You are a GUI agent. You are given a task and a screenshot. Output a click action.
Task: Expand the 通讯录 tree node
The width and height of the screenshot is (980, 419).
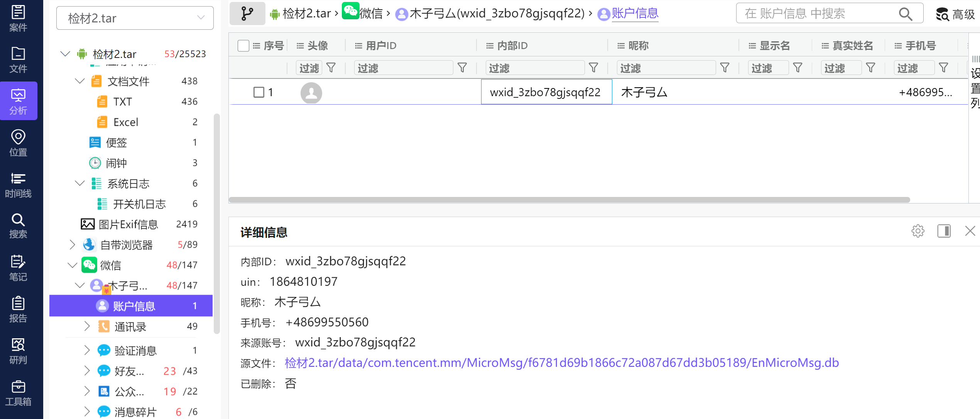(87, 326)
